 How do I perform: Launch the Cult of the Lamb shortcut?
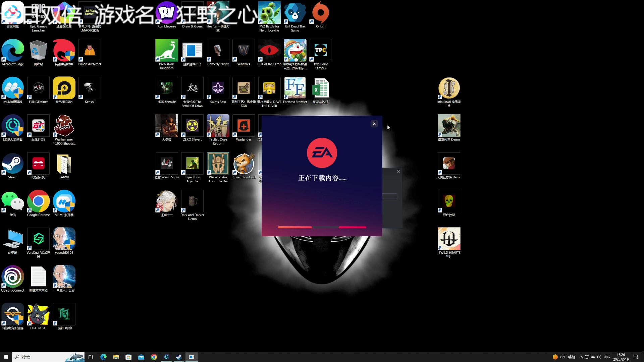click(269, 53)
